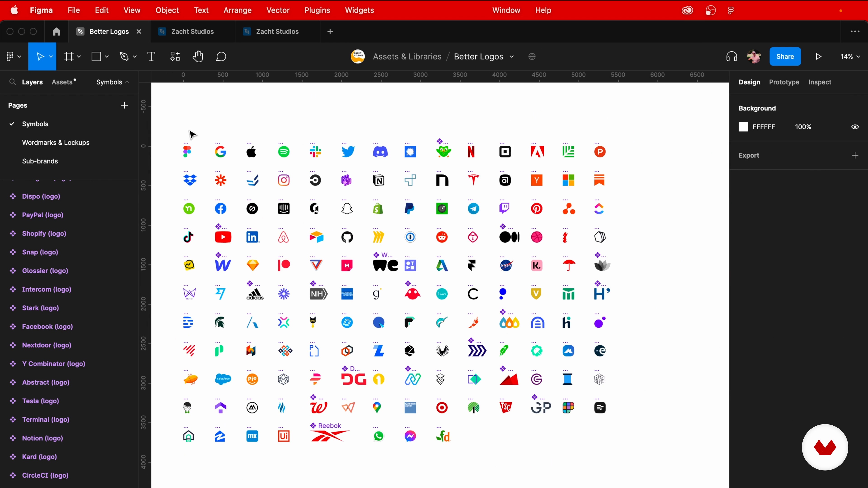The image size is (868, 488).
Task: Select the Pinterest logo on canvas
Action: pos(537,209)
